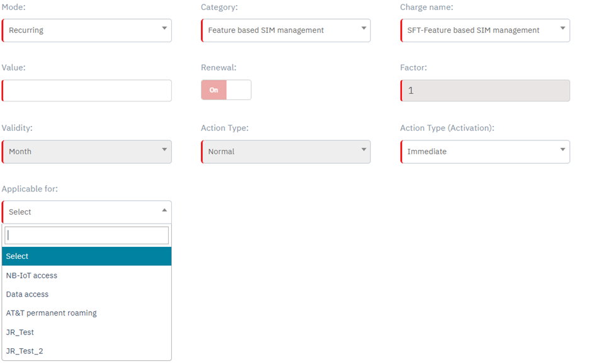Image resolution: width=592 pixels, height=364 pixels.
Task: Click the up arrow on Applicable for
Action: [x=164, y=210]
